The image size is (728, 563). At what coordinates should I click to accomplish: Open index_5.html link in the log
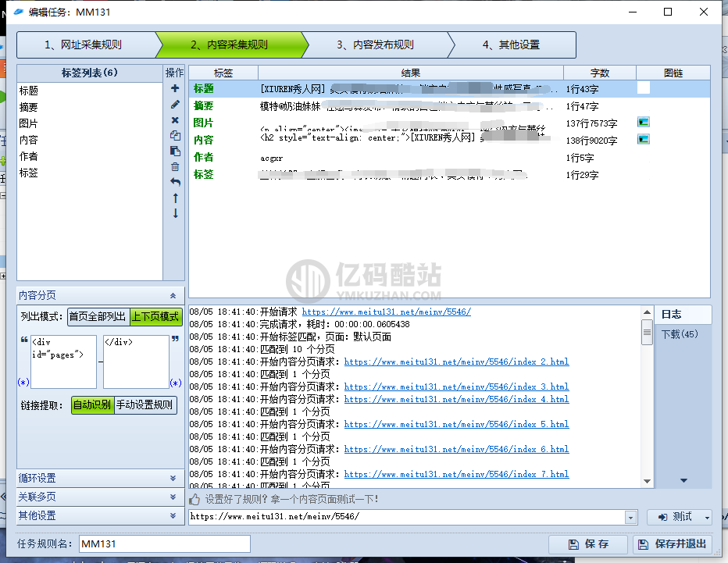coord(456,424)
